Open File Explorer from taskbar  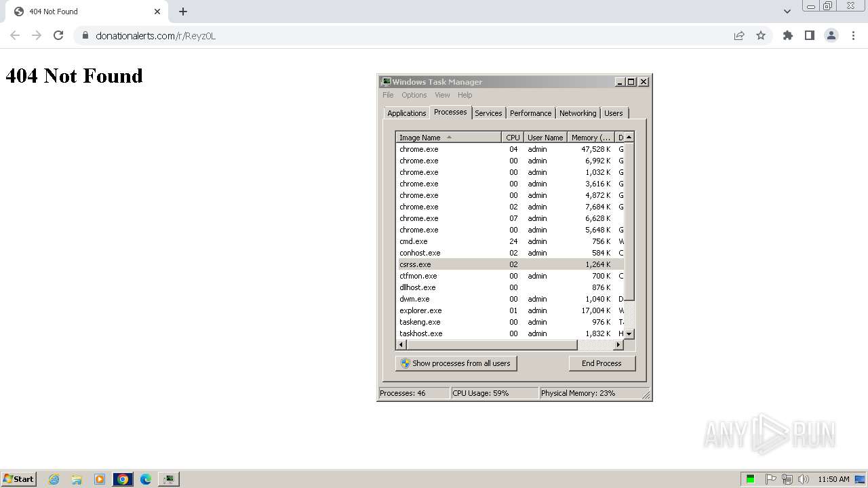pos(77,479)
